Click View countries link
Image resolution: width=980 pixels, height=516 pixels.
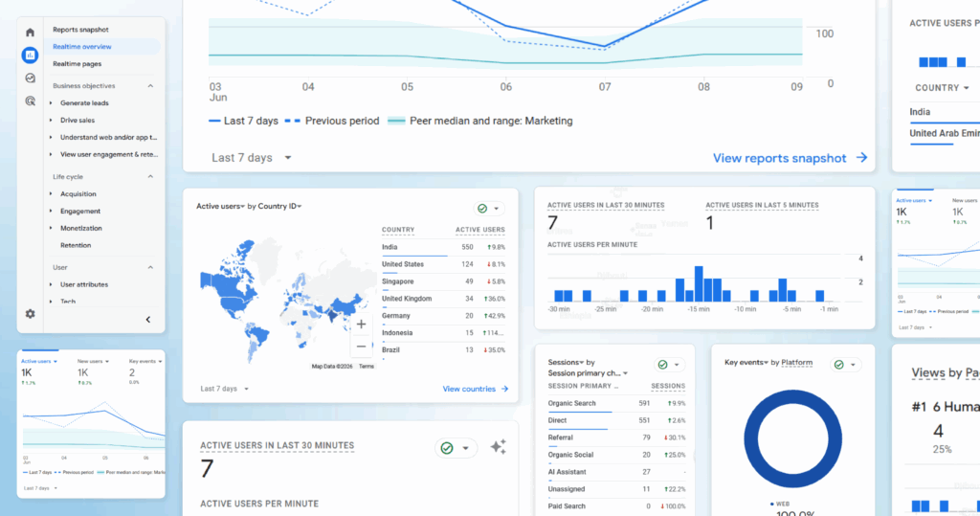pyautogui.click(x=469, y=389)
